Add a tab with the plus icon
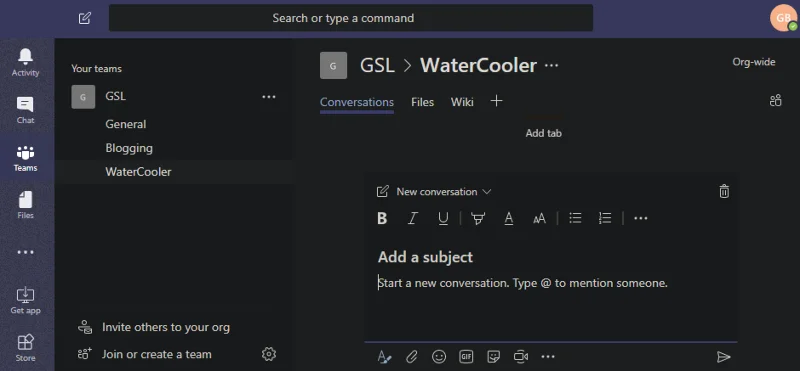The image size is (800, 371). (x=496, y=101)
